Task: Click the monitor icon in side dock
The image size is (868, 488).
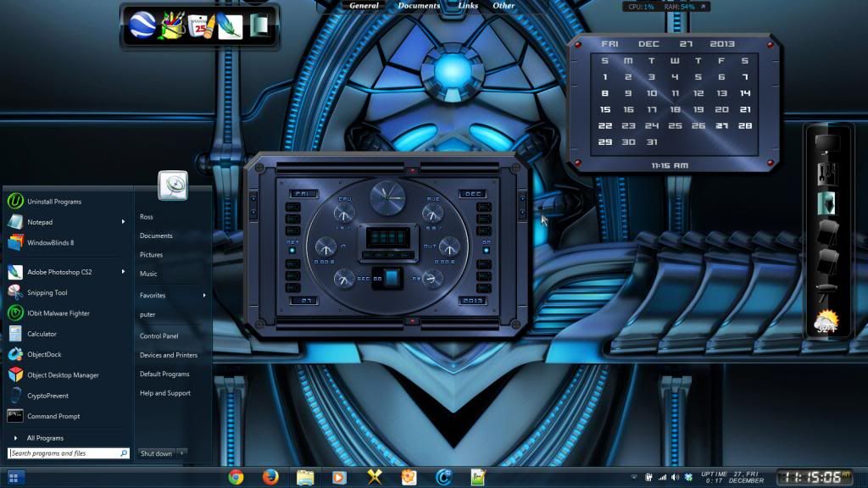Action: (x=827, y=144)
